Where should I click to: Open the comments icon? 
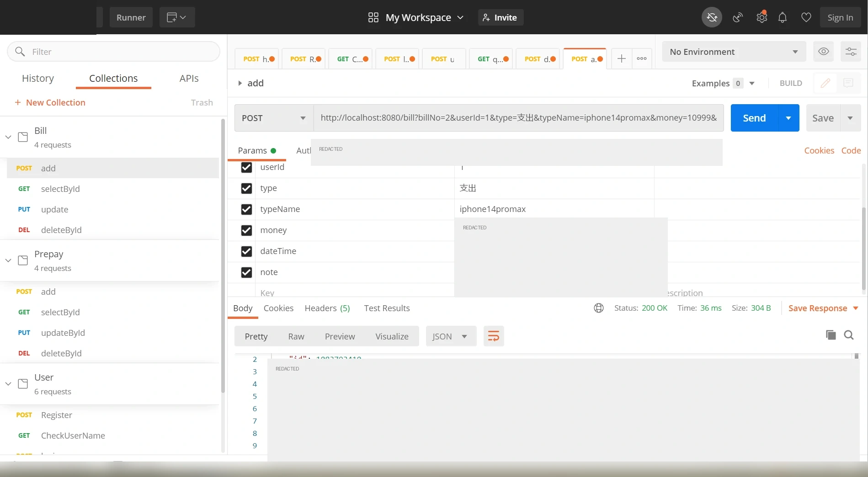pyautogui.click(x=848, y=83)
